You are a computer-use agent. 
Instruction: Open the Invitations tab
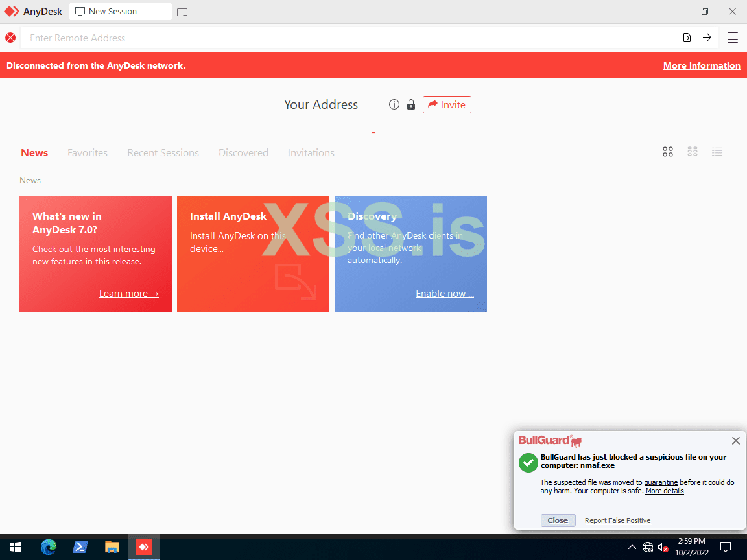(x=311, y=153)
